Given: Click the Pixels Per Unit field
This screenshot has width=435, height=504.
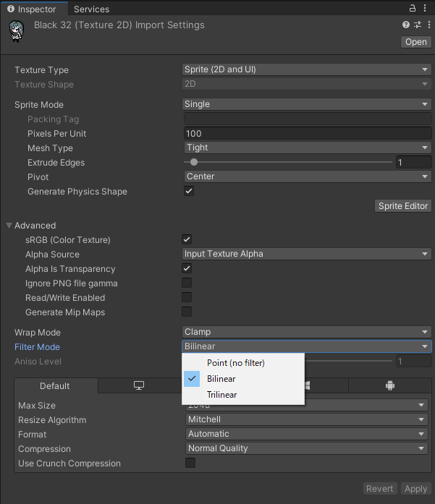Looking at the screenshot, I should pyautogui.click(x=307, y=133).
